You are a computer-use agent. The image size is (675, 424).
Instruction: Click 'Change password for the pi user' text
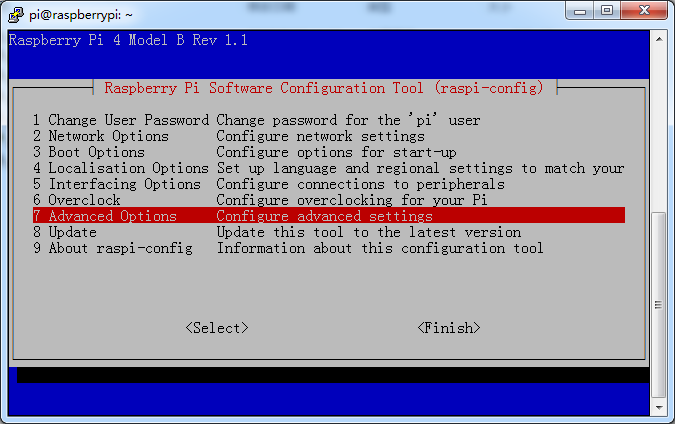point(348,120)
